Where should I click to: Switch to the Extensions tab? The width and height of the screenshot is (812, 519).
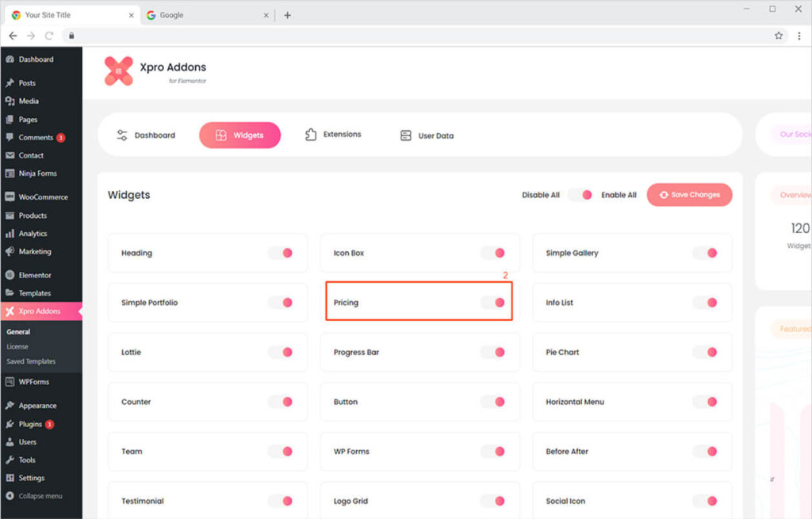(333, 135)
